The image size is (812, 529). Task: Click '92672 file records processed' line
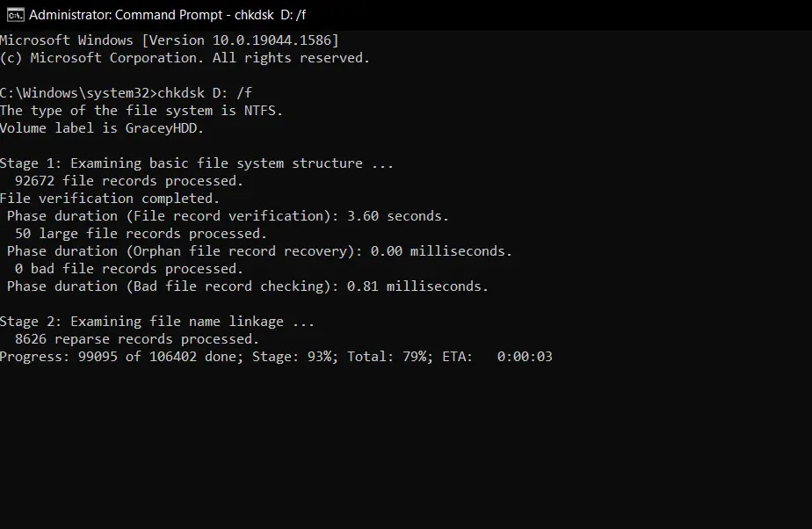[129, 181]
